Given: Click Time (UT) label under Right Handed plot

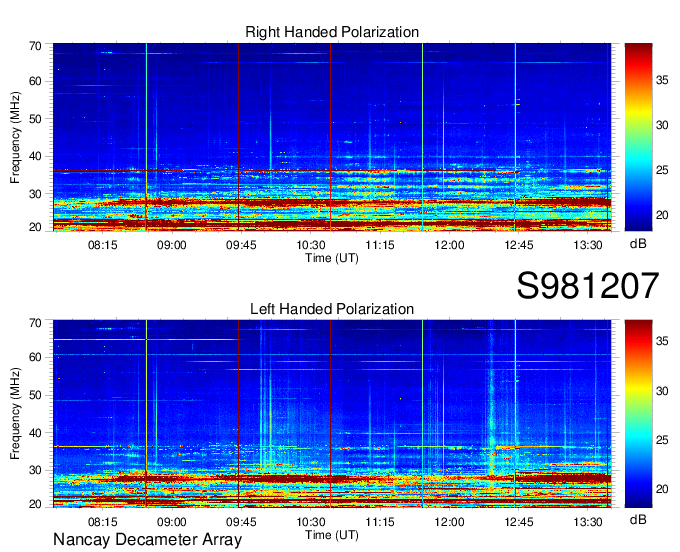Looking at the screenshot, I should tap(332, 258).
